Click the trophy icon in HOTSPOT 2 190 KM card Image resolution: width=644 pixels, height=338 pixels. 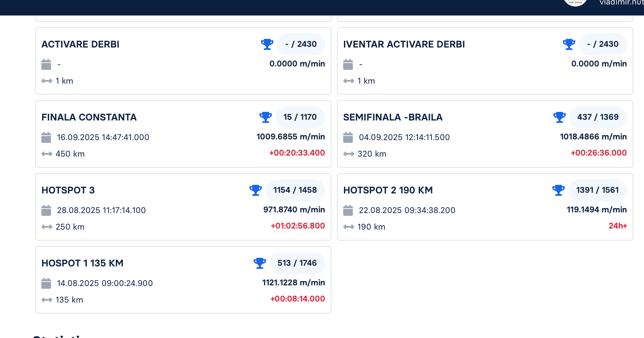click(558, 190)
